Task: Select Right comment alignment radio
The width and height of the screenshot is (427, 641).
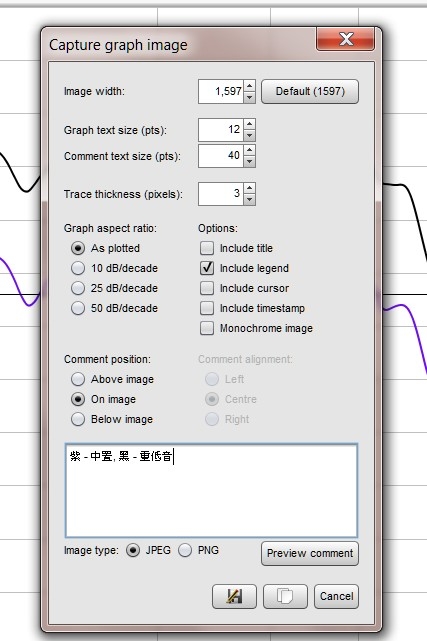Action: coord(212,419)
